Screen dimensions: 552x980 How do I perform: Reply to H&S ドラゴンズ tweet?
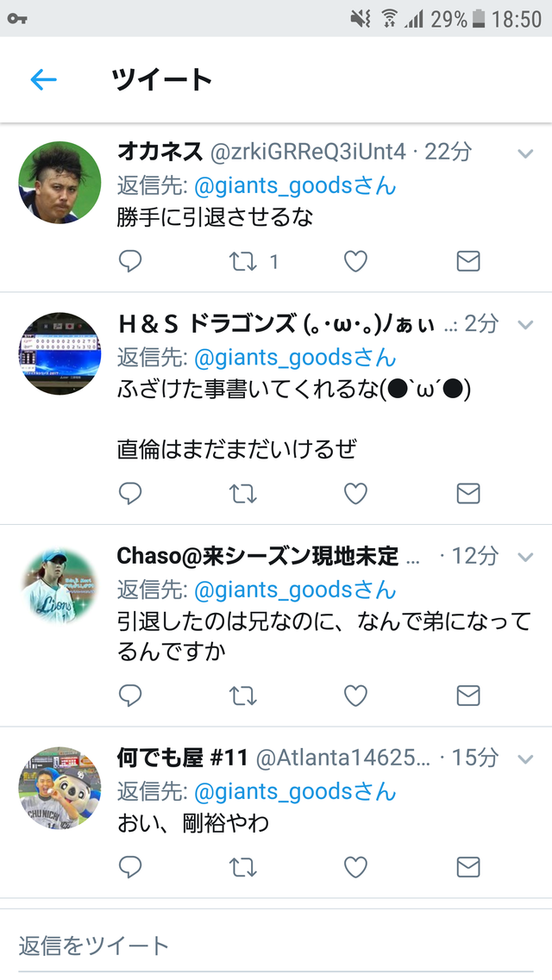pyautogui.click(x=130, y=494)
